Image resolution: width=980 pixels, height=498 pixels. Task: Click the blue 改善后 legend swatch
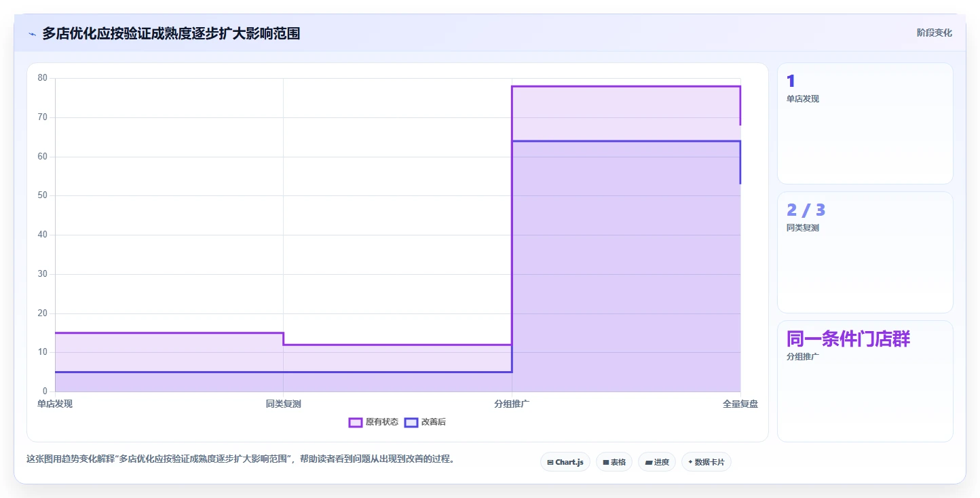coord(411,422)
